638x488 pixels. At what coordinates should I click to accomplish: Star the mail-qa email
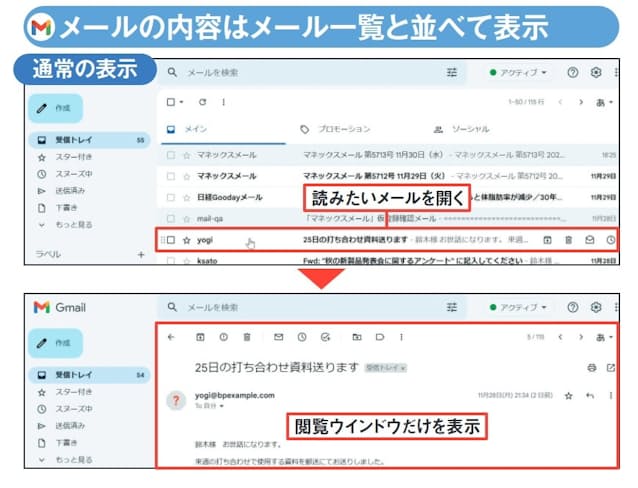click(187, 219)
